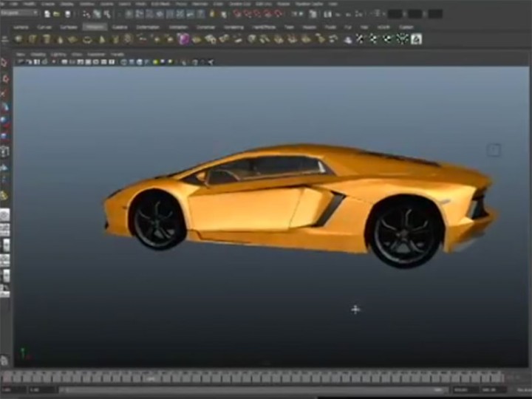532x399 pixels.
Task: Click a frame on the time slider
Action: (x=251, y=377)
